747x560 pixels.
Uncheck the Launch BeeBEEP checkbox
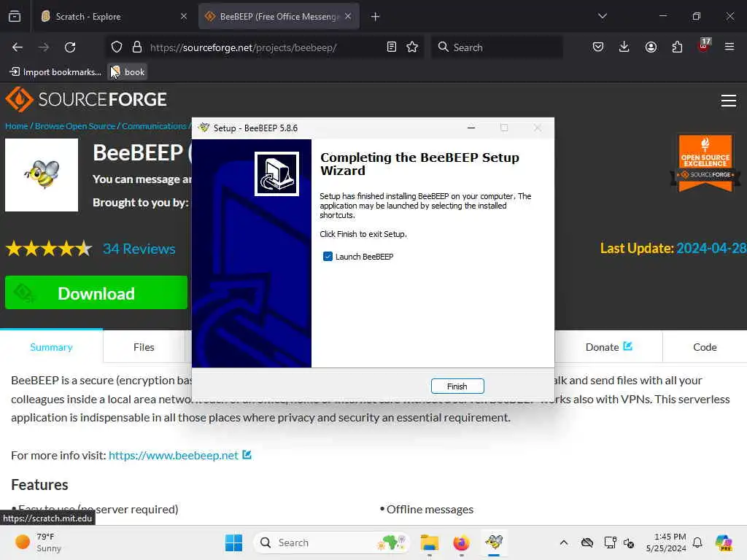click(x=328, y=257)
